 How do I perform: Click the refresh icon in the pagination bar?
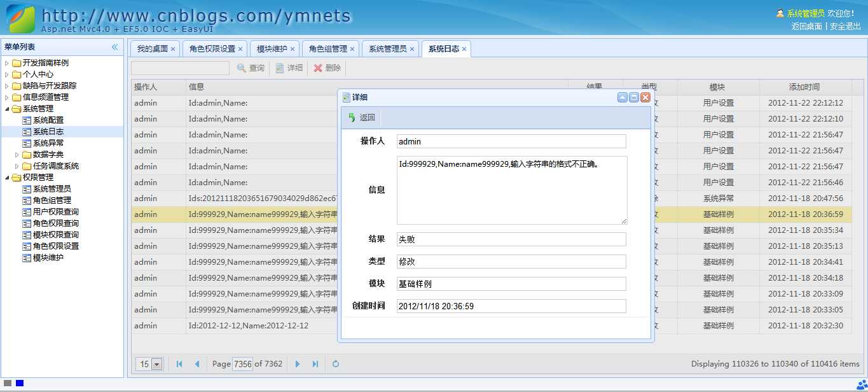click(x=335, y=364)
